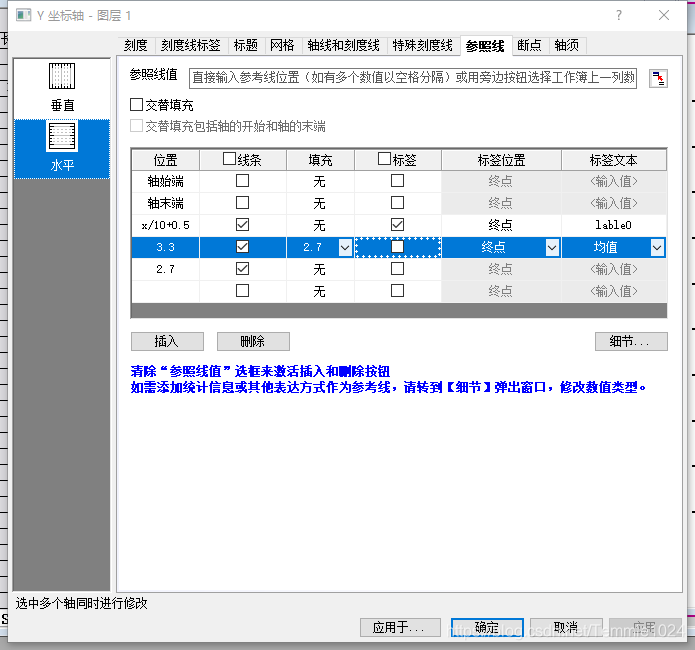
Task: Select the 参照线 tab
Action: point(485,46)
